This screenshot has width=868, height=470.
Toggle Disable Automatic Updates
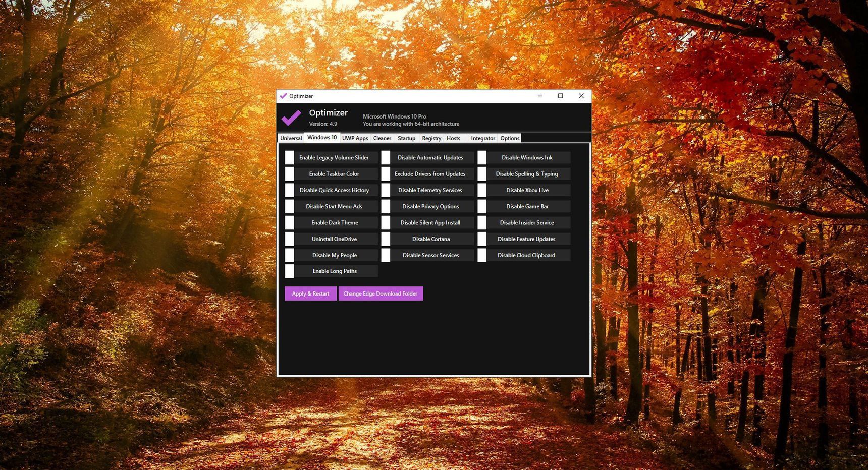coord(427,158)
